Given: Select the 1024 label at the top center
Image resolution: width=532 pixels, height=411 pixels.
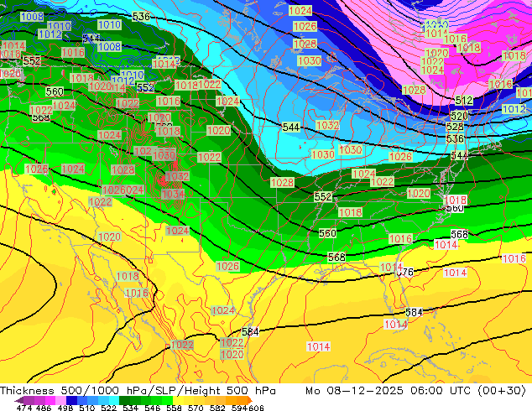Looking at the screenshot, I should click(x=300, y=11).
